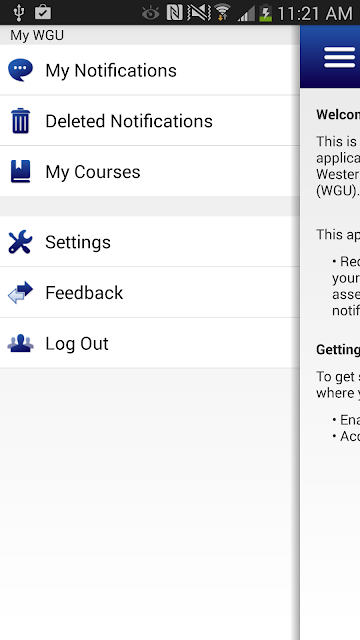Open My Notifications menu entry
The width and height of the screenshot is (360, 640).
tap(150, 70)
